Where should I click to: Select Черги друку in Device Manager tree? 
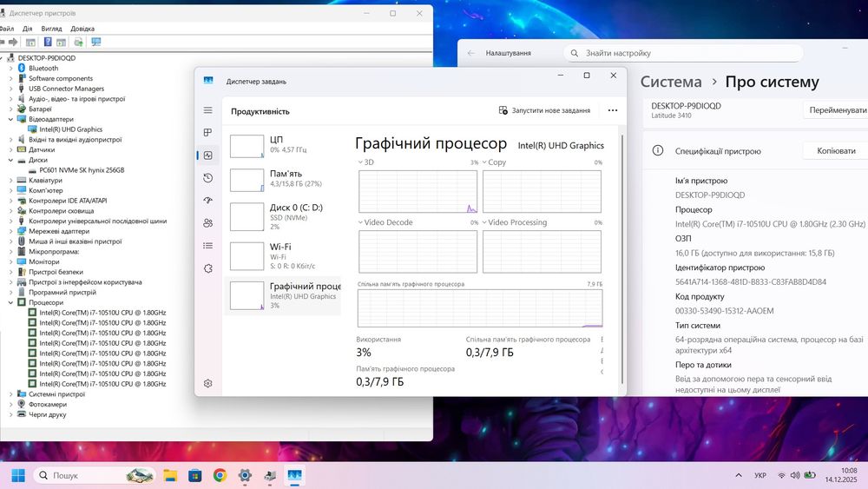click(x=47, y=414)
